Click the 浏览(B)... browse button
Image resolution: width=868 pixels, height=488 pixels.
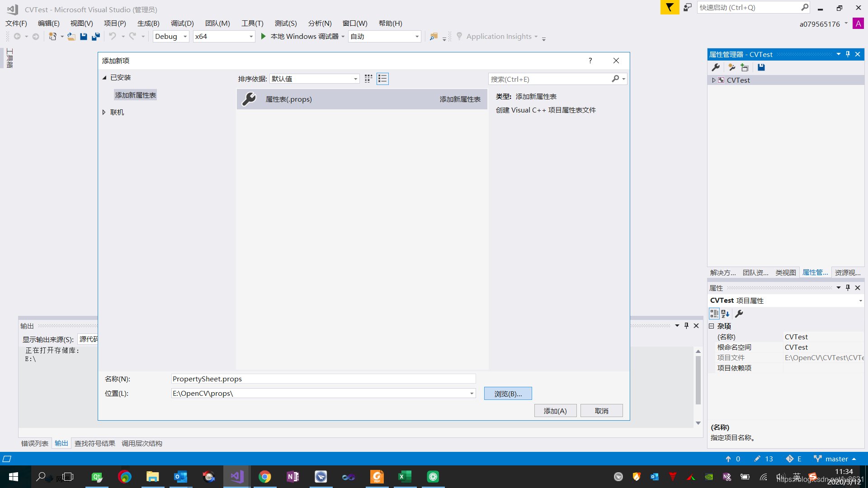[508, 394]
